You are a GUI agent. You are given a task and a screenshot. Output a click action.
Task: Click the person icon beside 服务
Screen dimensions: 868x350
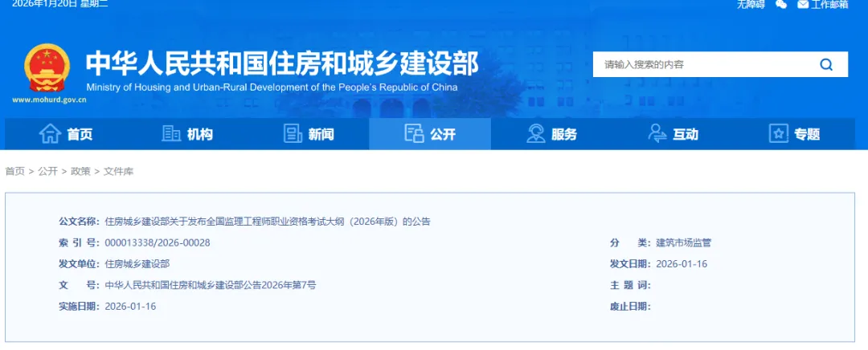(x=536, y=134)
